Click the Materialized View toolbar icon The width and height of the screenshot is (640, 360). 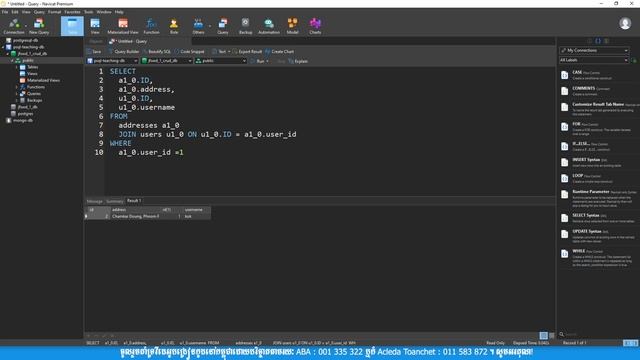coord(123,26)
